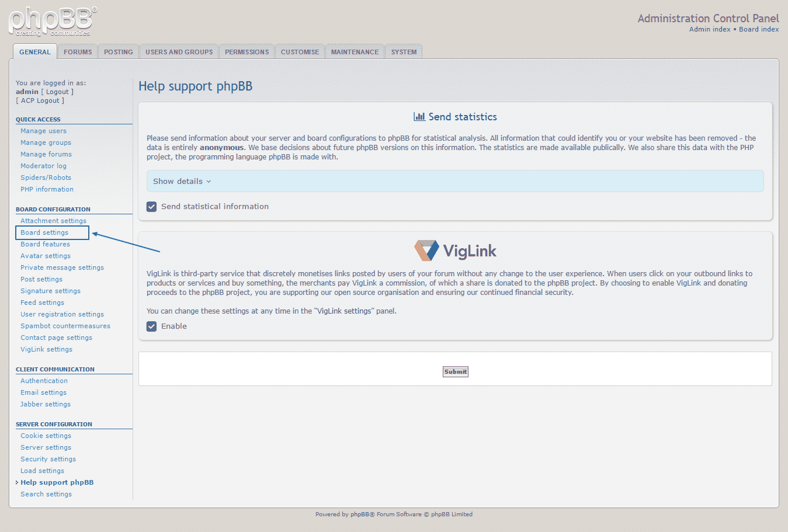The width and height of the screenshot is (788, 532).
Task: Open Board index from the header
Action: [759, 29]
